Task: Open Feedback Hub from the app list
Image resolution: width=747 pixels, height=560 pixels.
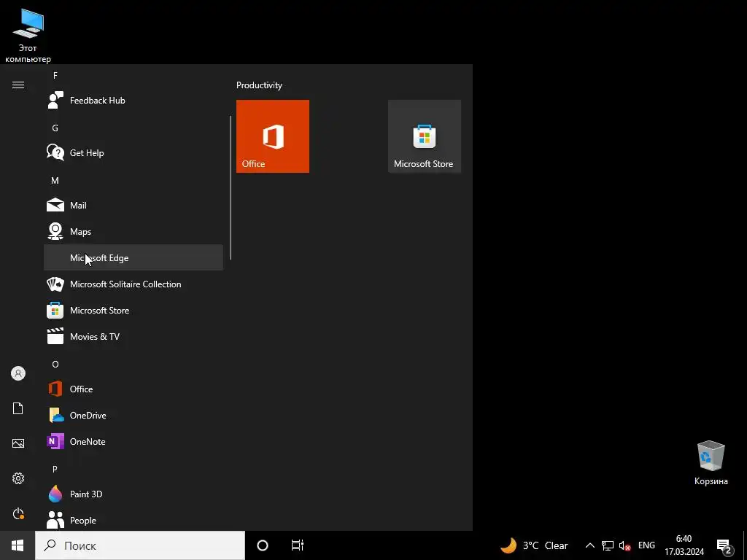Action: point(133,101)
